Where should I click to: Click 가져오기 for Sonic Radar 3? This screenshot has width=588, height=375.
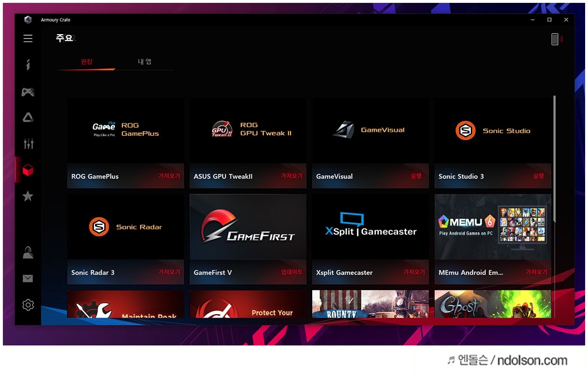(x=169, y=272)
